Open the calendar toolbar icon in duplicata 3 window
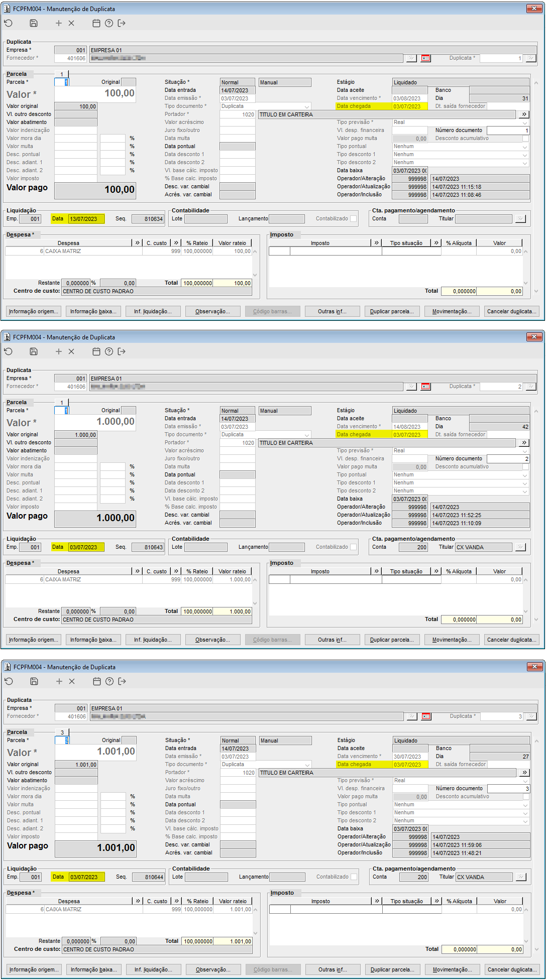 97,681
